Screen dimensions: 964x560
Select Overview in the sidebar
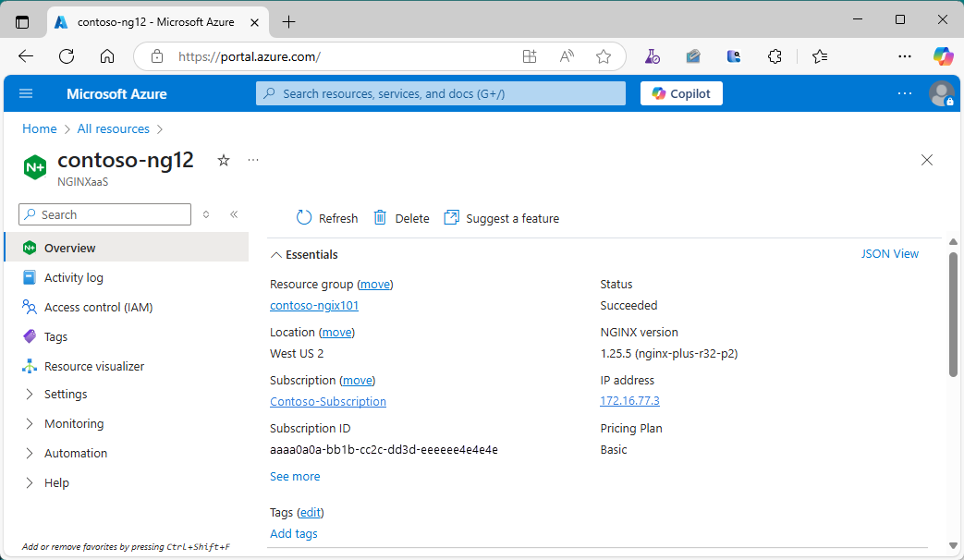tap(127, 248)
